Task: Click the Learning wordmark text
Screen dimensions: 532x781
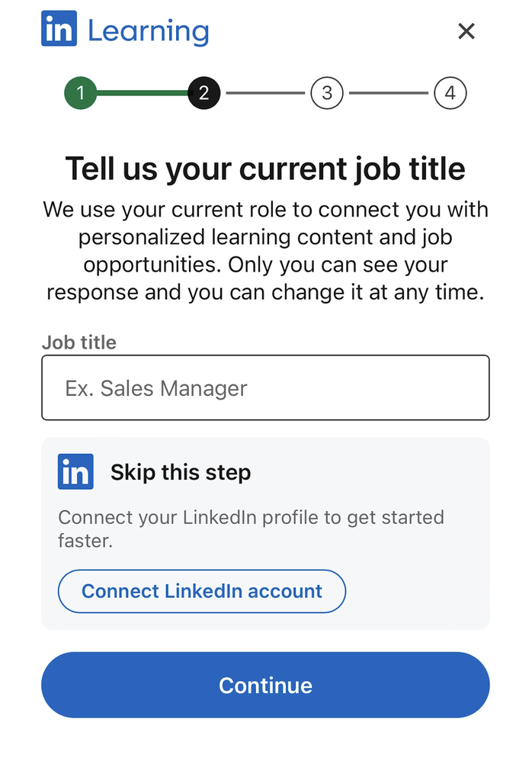Action: click(x=149, y=31)
